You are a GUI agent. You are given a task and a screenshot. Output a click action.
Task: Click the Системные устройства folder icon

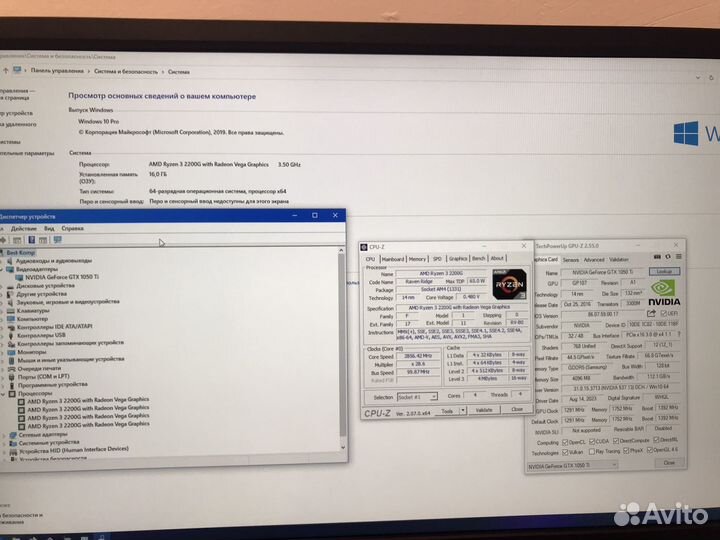[x=13, y=443]
